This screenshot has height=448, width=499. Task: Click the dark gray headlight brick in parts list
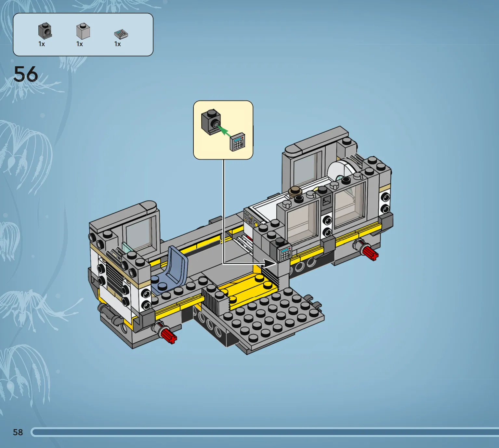coord(45,31)
